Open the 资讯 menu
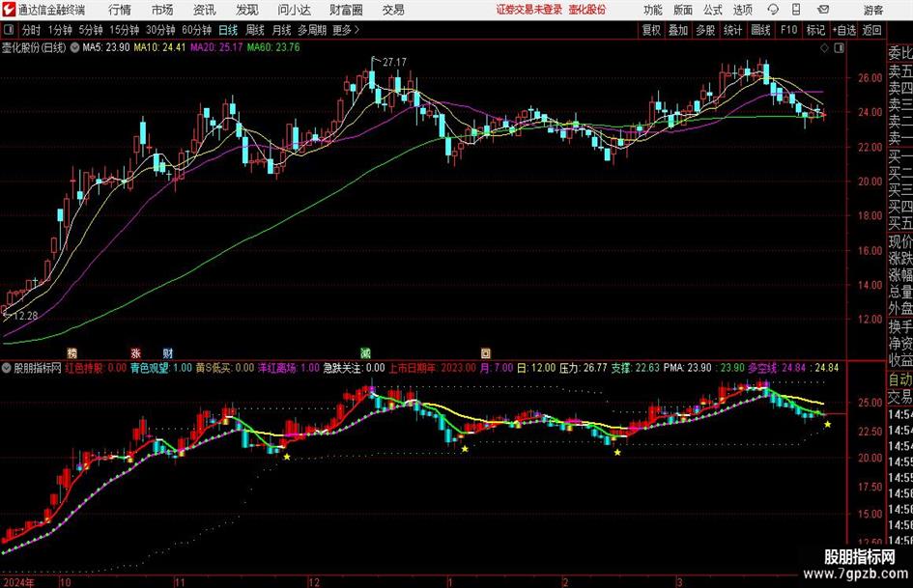This screenshot has width=913, height=588. [x=205, y=10]
